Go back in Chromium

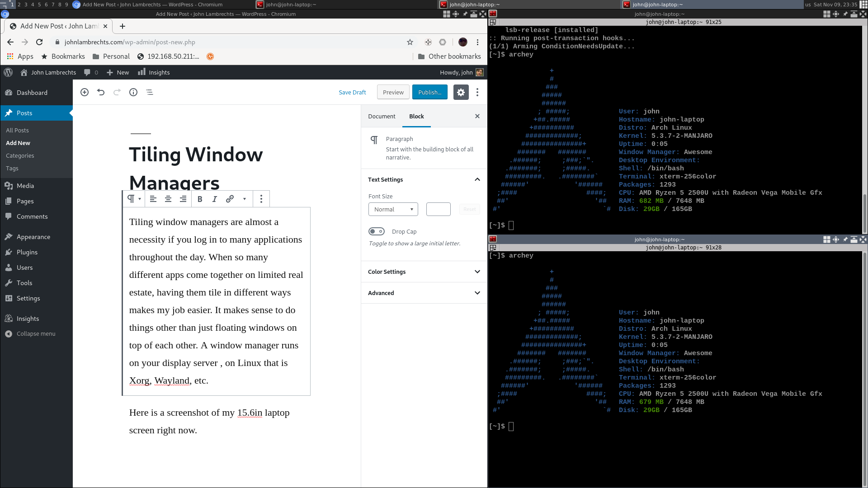point(10,42)
